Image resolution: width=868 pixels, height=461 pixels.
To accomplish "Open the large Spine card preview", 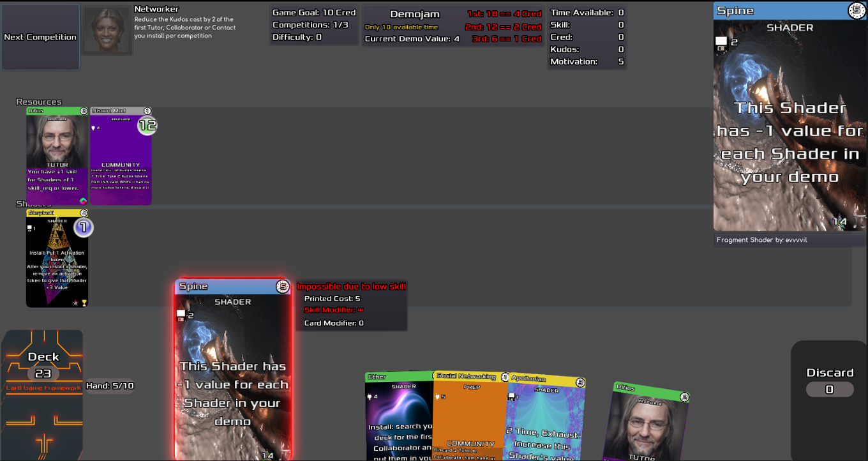I will [x=789, y=116].
